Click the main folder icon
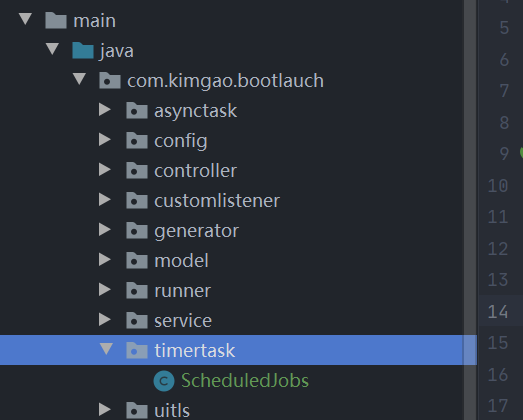This screenshot has height=420, width=523. [x=56, y=20]
